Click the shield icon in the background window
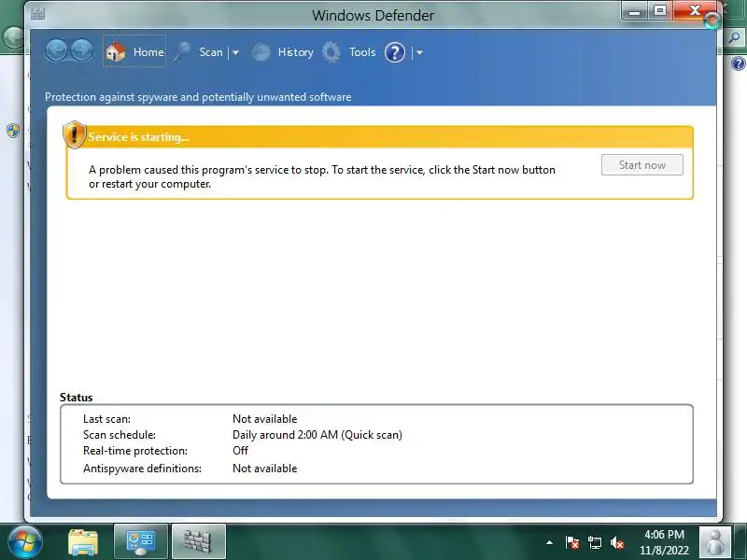 13,131
